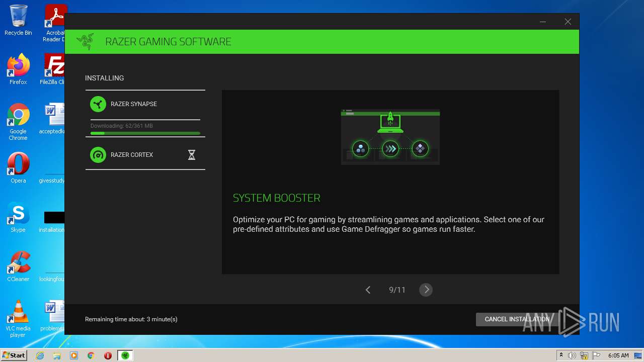Open the Skype desktop shortcut

click(x=18, y=217)
